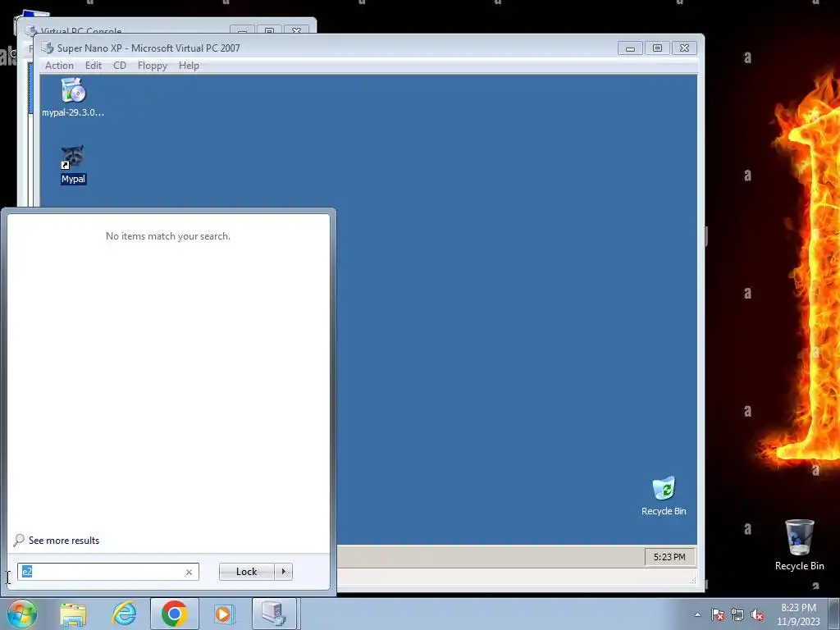Open the Action menu in Virtual PC
Screen dimensions: 840x630
(59, 66)
